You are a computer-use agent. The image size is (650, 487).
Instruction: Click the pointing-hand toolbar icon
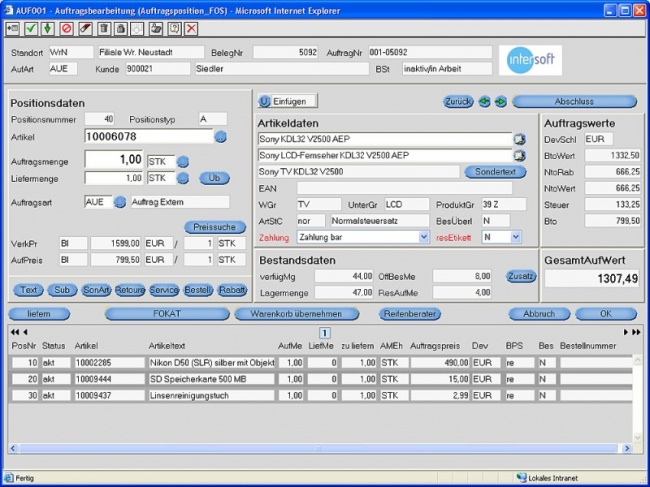[156, 29]
